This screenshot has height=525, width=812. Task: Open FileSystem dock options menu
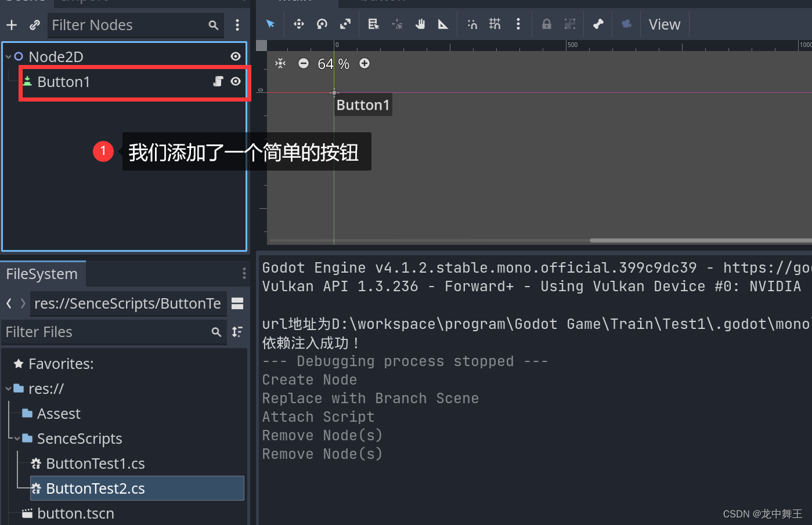(244, 273)
